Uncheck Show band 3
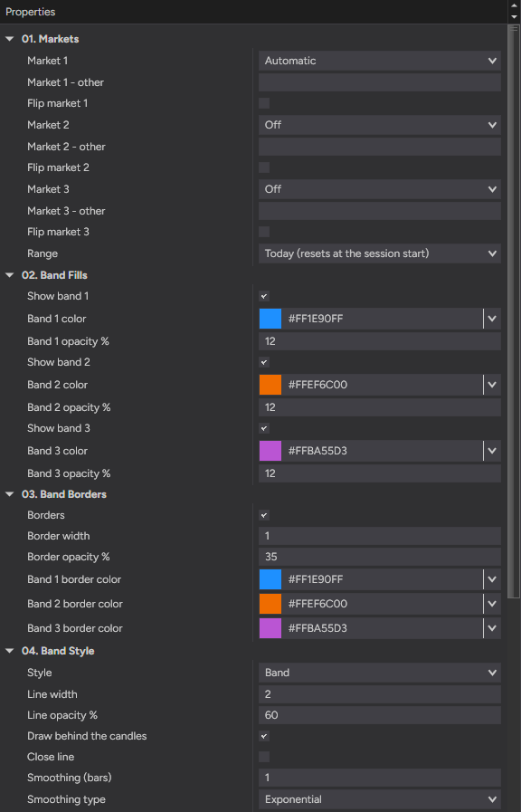The height and width of the screenshot is (812, 521). 264,428
